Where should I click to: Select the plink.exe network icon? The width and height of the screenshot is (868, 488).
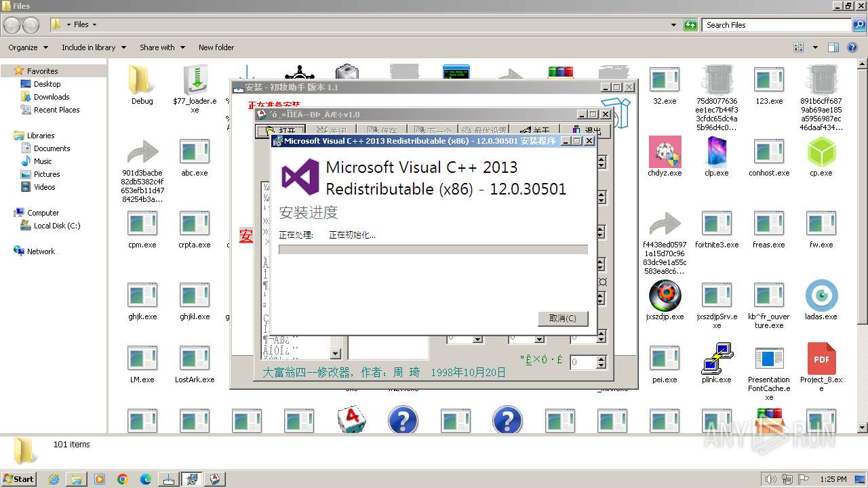pos(717,358)
